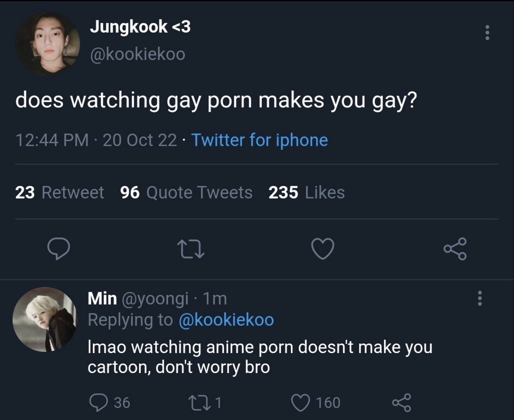
Task: Open the @kookiekoo mention in reply
Action: [x=226, y=320]
